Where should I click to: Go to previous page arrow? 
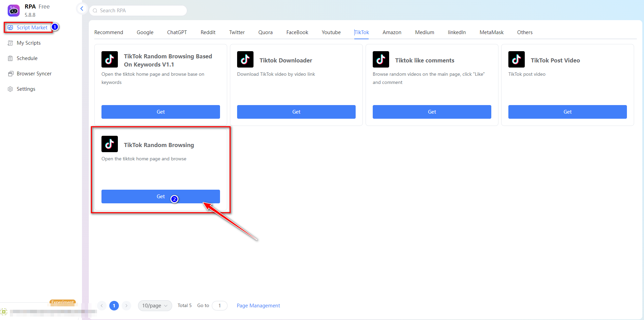tap(102, 306)
